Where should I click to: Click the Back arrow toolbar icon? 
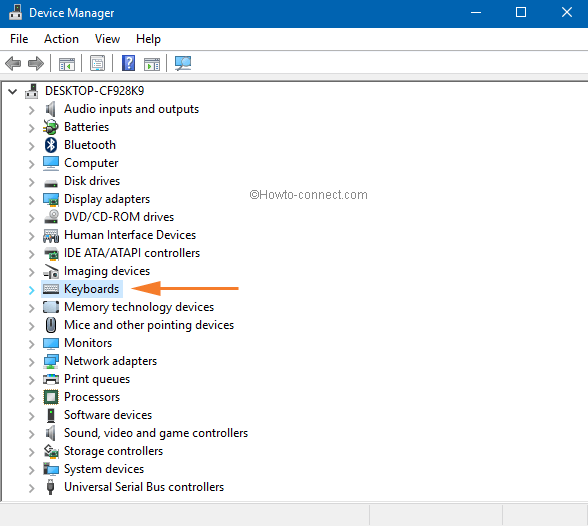(x=13, y=63)
